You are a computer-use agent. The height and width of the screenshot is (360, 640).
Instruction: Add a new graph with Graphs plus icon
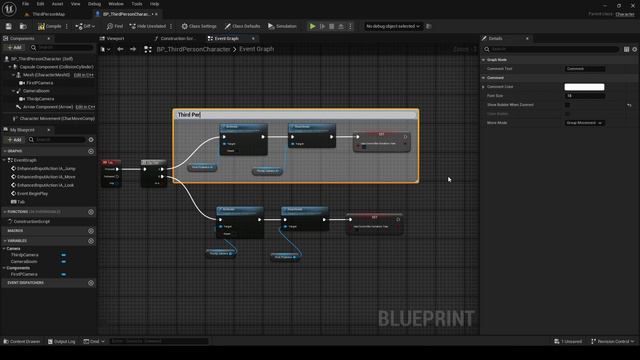click(x=91, y=151)
